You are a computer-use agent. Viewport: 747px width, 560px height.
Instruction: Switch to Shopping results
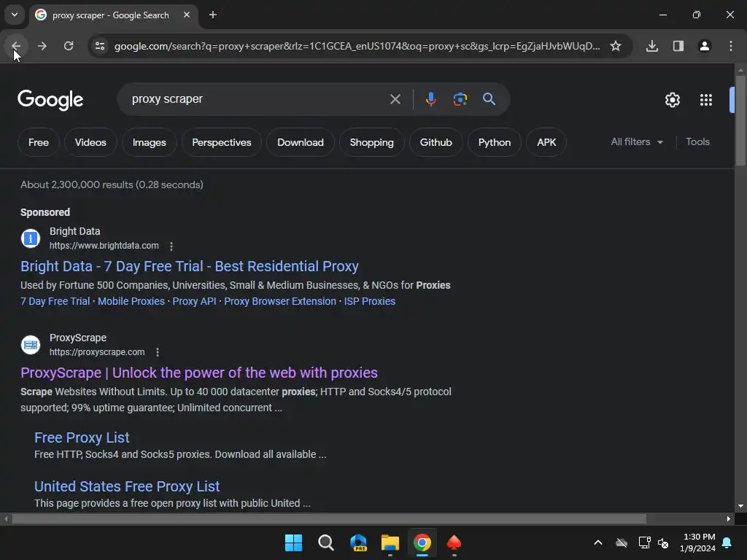point(371,142)
